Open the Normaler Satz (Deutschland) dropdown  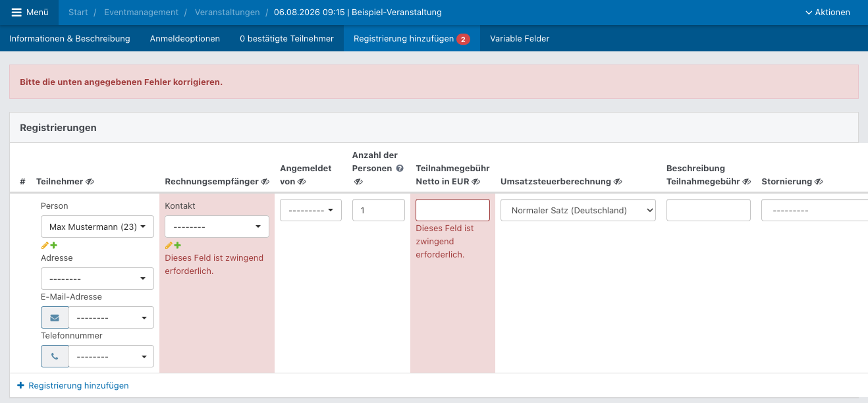pos(578,209)
